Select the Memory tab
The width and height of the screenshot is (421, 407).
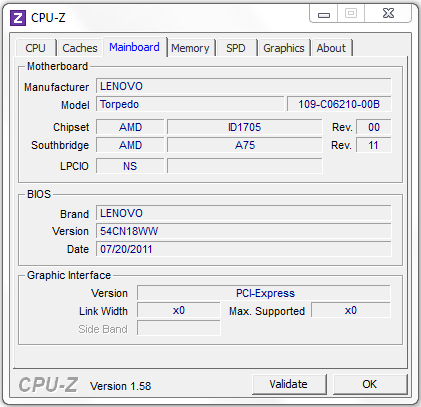point(190,48)
